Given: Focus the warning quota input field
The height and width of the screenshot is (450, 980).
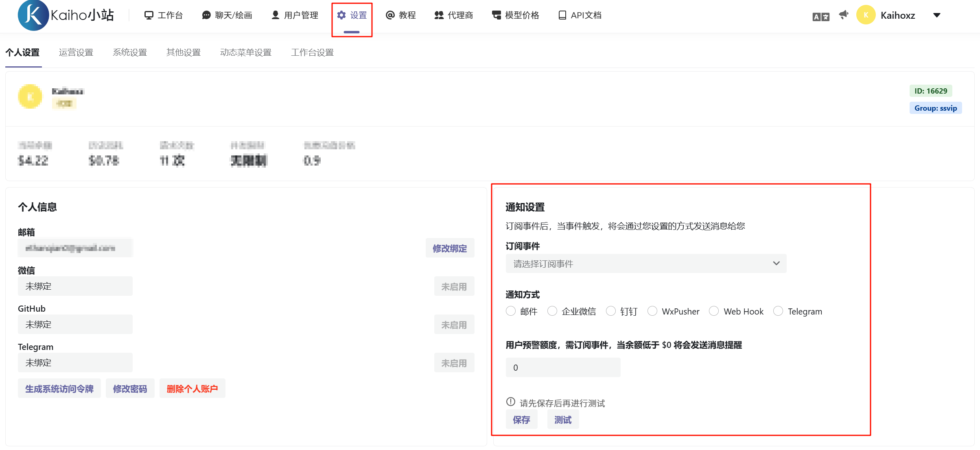Looking at the screenshot, I should 563,367.
